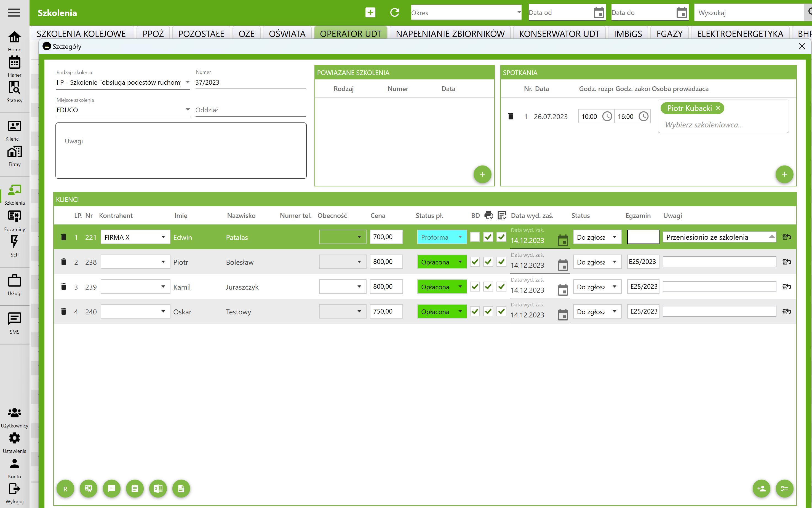
Task: Open Obecność dropdown for Kamil Juraszczyk
Action: [x=342, y=287]
